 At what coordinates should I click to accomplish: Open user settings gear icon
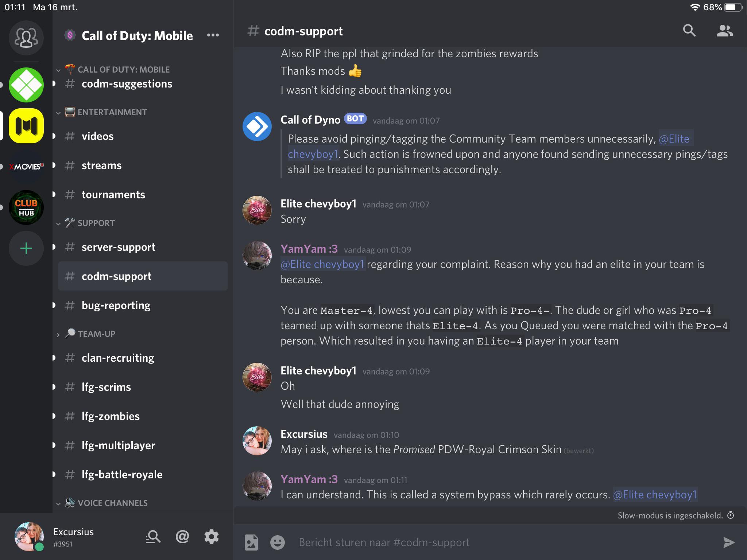point(212,537)
